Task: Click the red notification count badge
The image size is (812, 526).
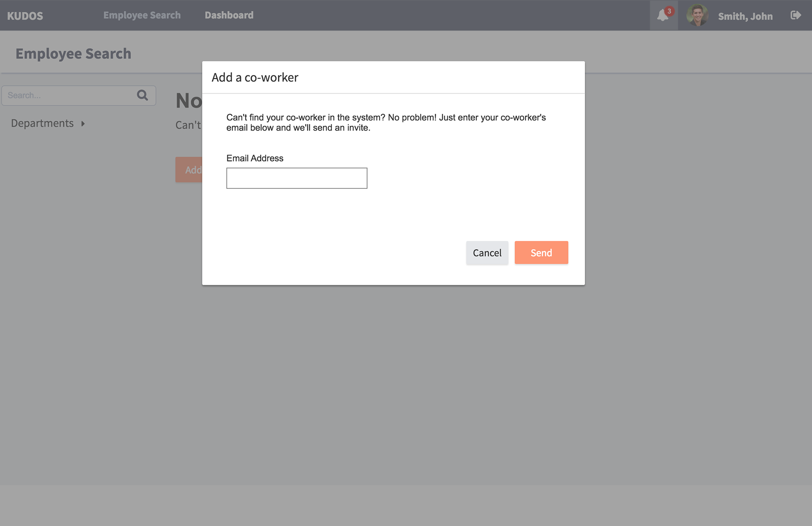Action: click(x=669, y=11)
